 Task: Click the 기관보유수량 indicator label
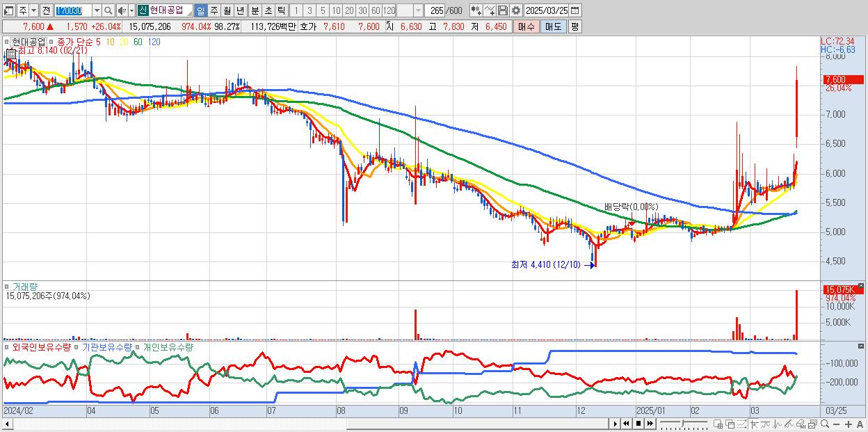point(107,346)
